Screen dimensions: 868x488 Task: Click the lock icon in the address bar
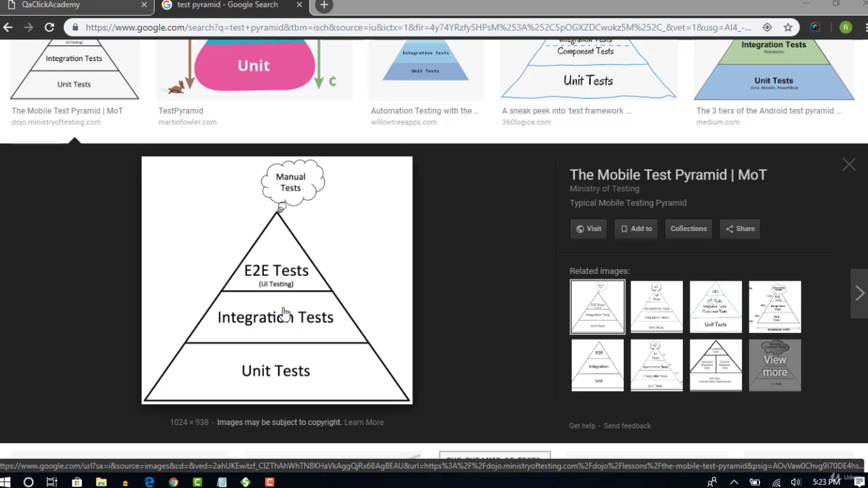75,28
